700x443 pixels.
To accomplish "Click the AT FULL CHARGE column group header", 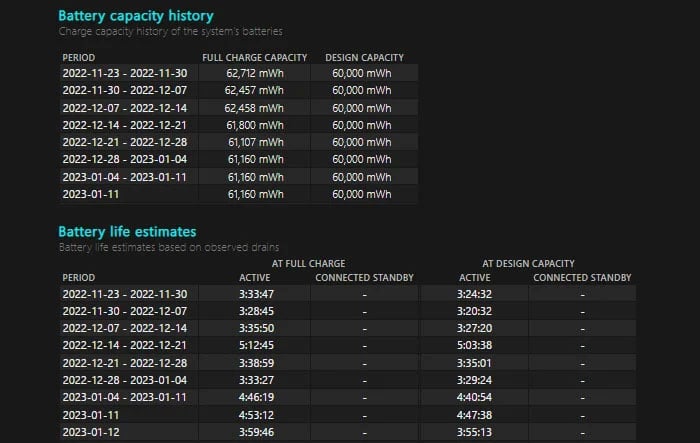I will pyautogui.click(x=310, y=263).
